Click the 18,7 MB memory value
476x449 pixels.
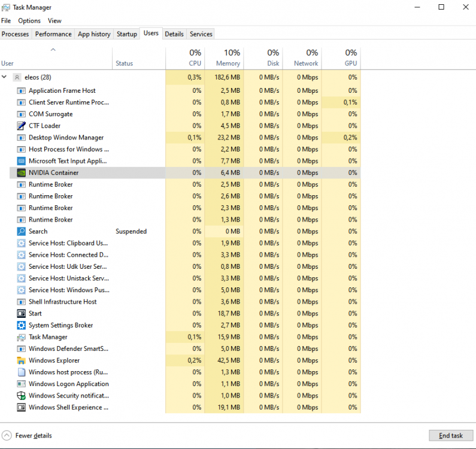coord(229,314)
